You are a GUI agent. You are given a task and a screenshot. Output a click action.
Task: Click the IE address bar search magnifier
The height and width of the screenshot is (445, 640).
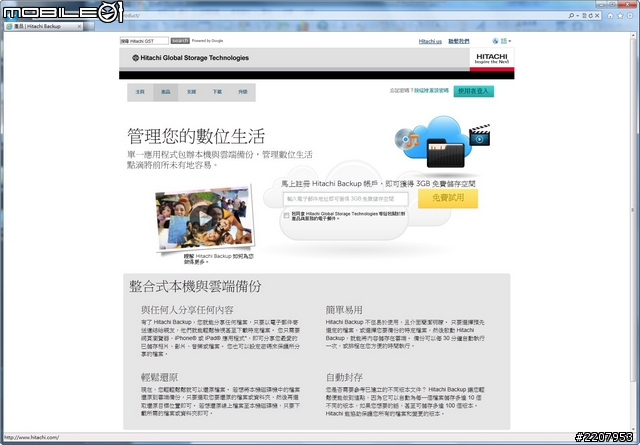pos(571,16)
